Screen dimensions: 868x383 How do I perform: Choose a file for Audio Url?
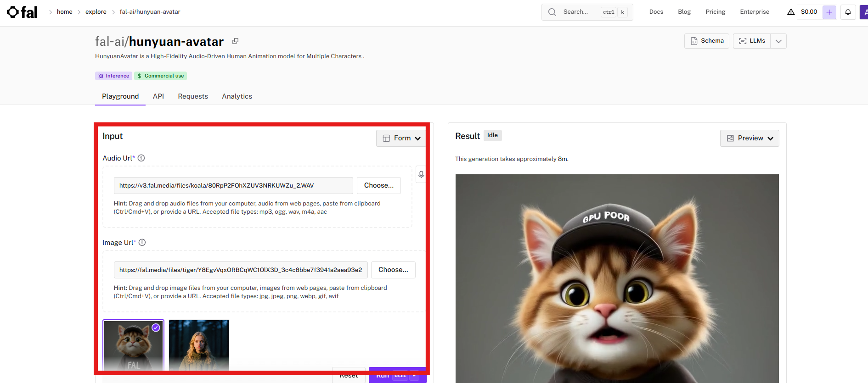379,186
